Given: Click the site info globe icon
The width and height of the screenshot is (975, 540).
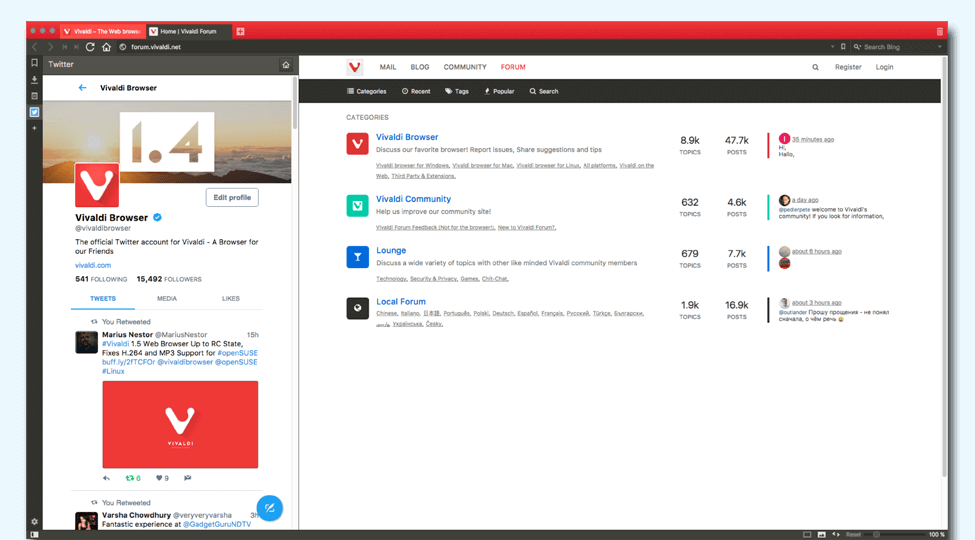Looking at the screenshot, I should point(122,47).
